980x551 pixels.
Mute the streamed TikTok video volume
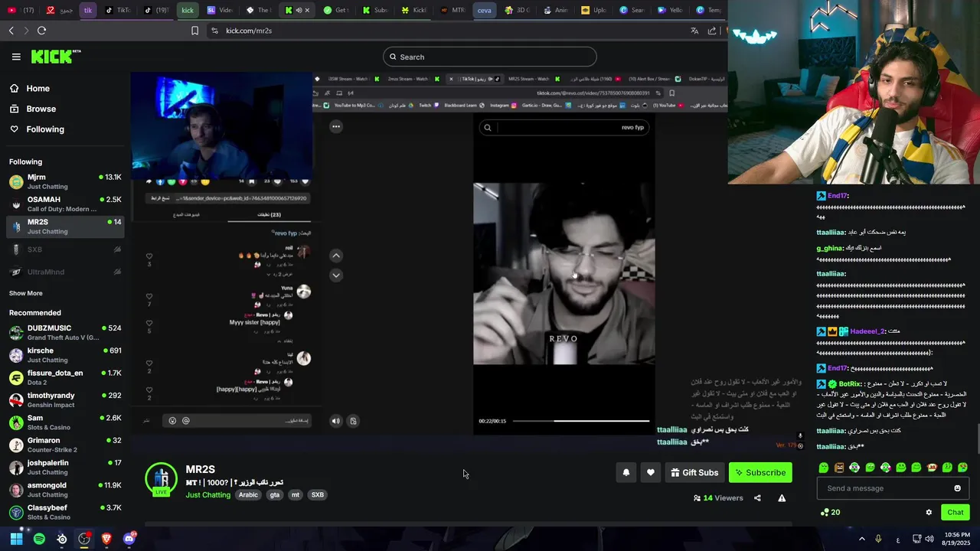coord(335,421)
